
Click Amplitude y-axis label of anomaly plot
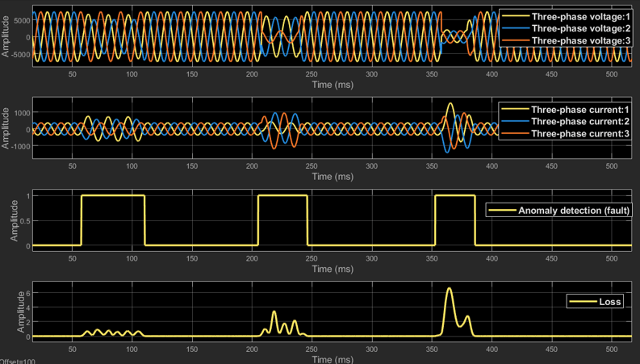pyautogui.click(x=13, y=221)
